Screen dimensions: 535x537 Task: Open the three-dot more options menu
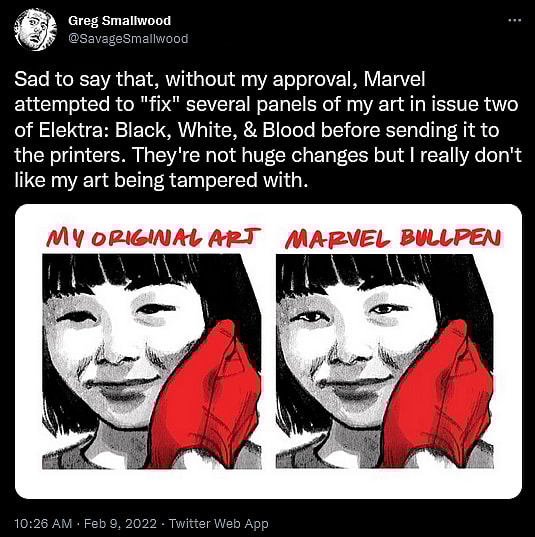tap(514, 21)
